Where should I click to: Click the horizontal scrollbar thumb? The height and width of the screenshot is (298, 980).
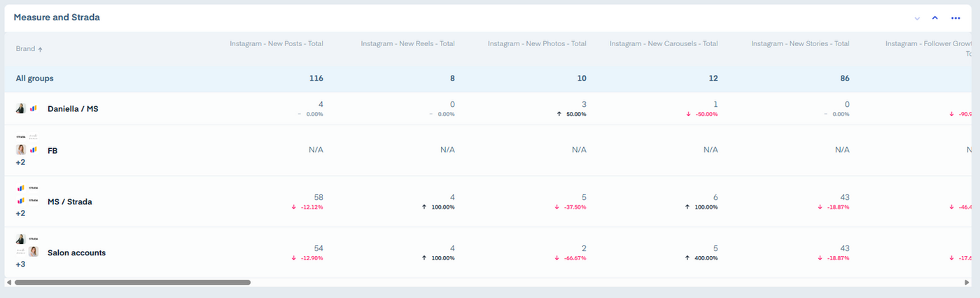[x=132, y=283]
